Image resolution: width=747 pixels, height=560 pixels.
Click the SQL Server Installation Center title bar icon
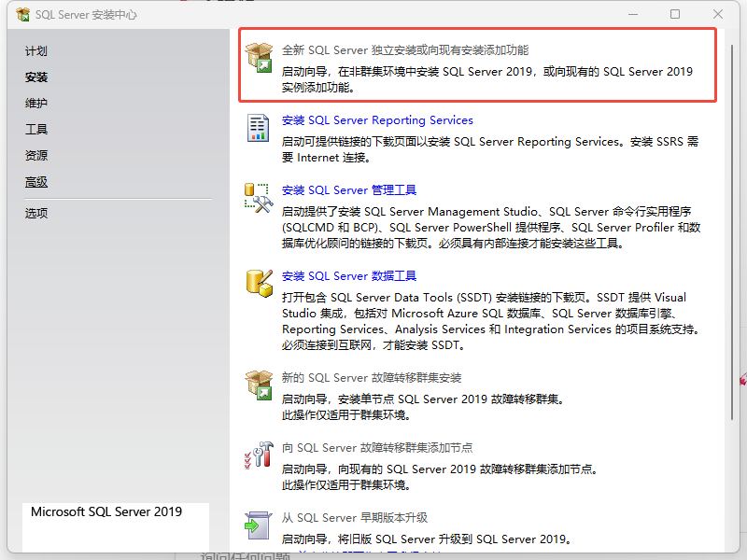point(22,15)
